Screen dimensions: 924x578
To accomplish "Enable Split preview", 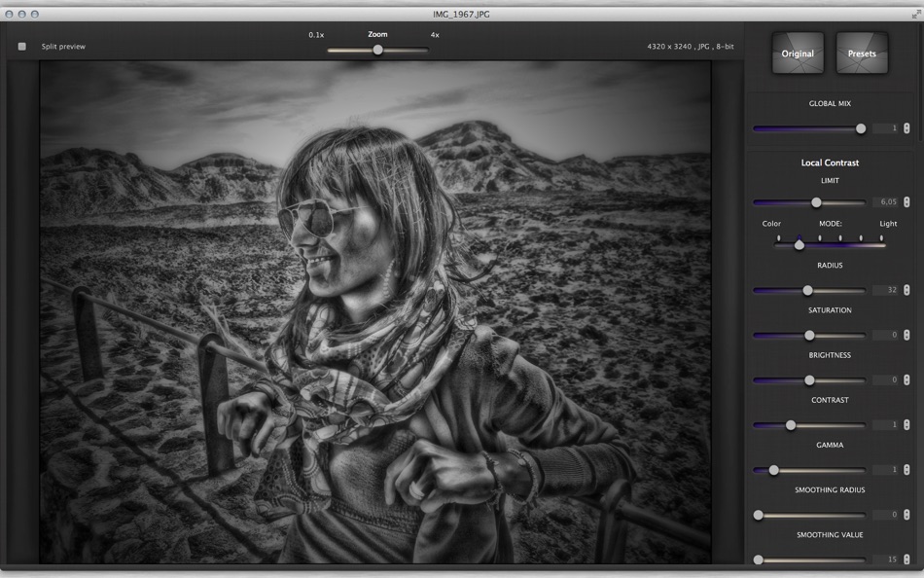I will pos(21,46).
